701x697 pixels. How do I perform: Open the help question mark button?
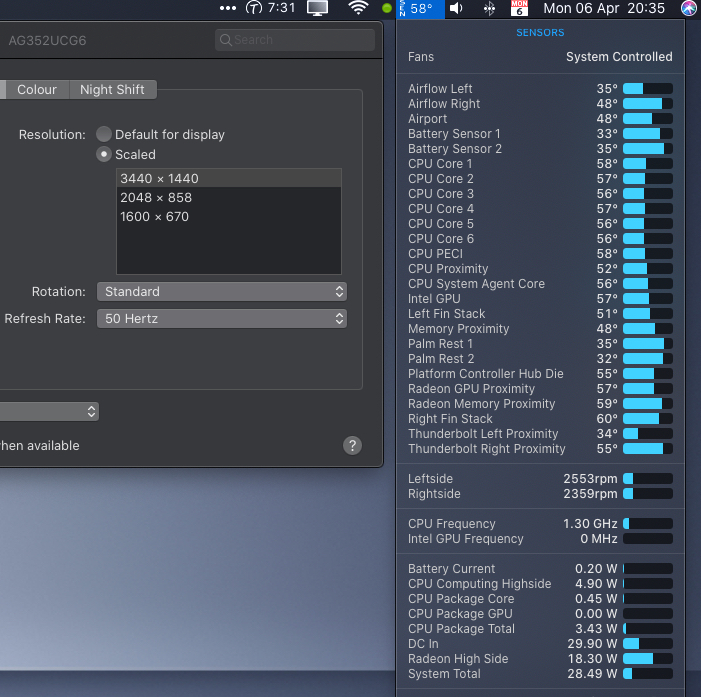pos(352,445)
